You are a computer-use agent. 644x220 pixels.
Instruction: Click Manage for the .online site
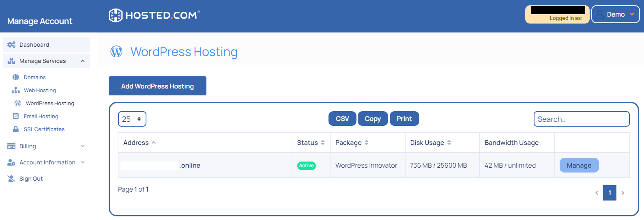click(x=579, y=165)
